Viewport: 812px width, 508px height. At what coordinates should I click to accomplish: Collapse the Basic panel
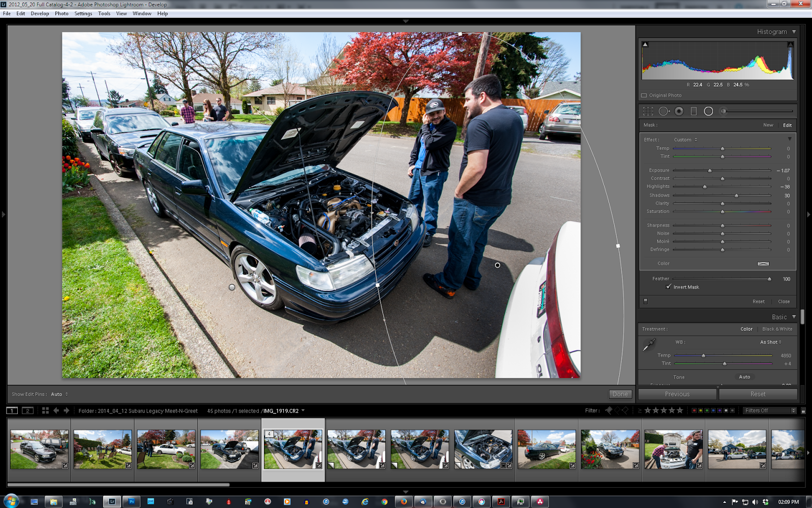coord(794,317)
